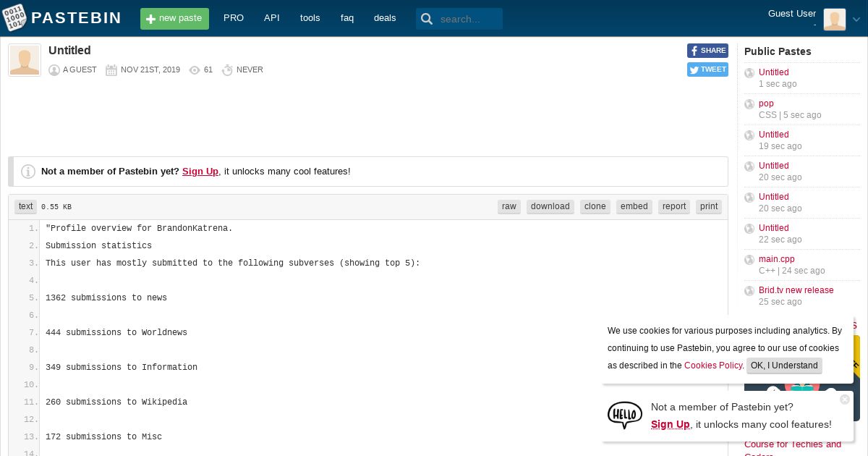Click the info icon in sign-up banner
Viewport: 868px width, 456px height.
(x=28, y=172)
